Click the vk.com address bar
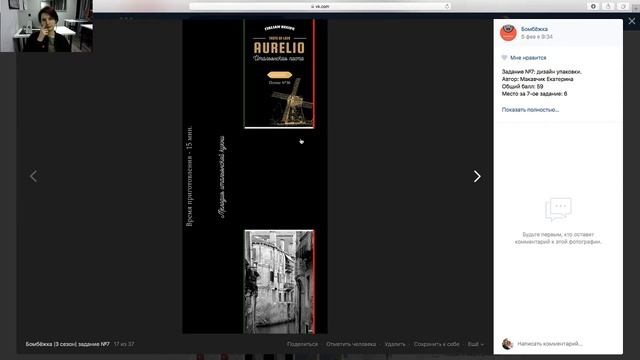This screenshot has width=640, height=360. click(x=320, y=6)
